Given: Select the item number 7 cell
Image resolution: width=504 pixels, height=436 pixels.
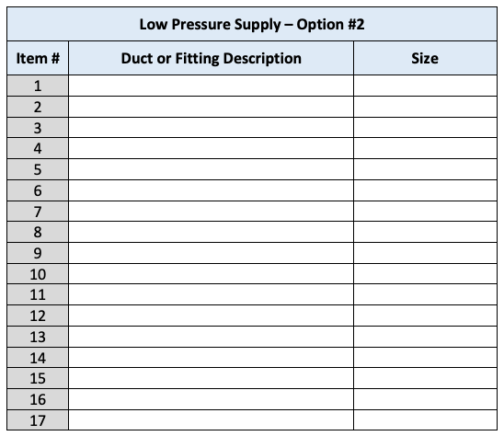Looking at the screenshot, I should point(38,212).
